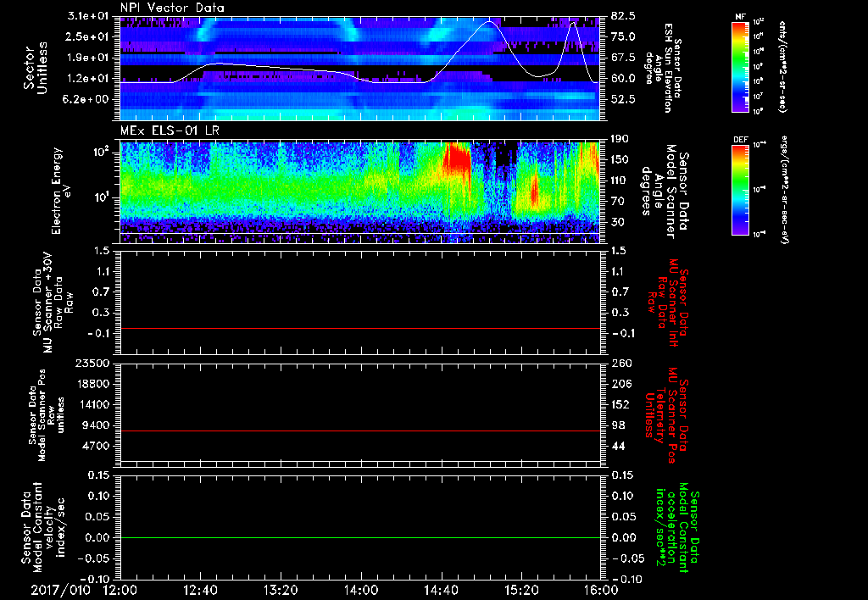Select the "NPI Vector Data" panel title
Viewport: 868px width, 600px height.
pos(172,8)
